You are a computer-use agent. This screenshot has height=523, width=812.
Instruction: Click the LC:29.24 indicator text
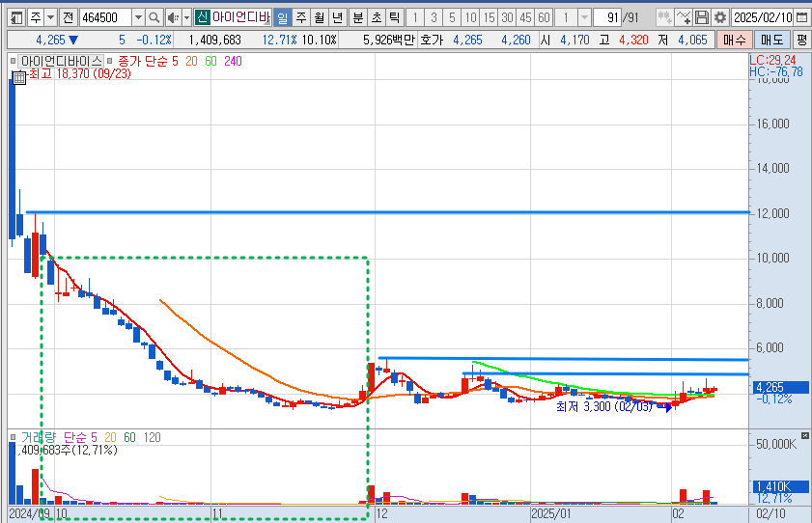click(772, 60)
